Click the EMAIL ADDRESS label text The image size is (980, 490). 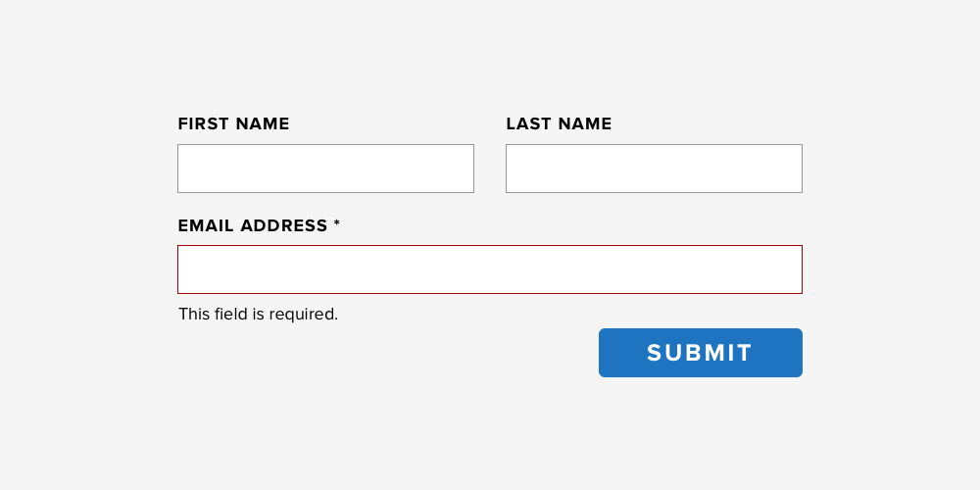[253, 225]
